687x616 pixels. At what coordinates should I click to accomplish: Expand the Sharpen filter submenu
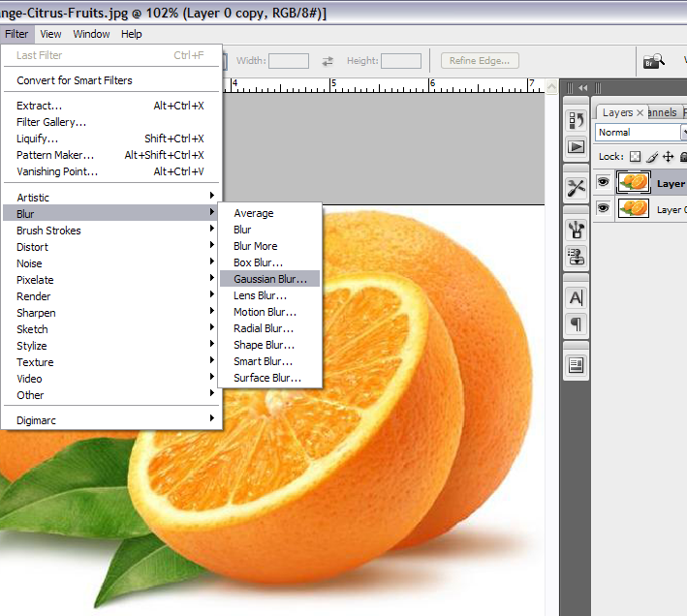111,313
